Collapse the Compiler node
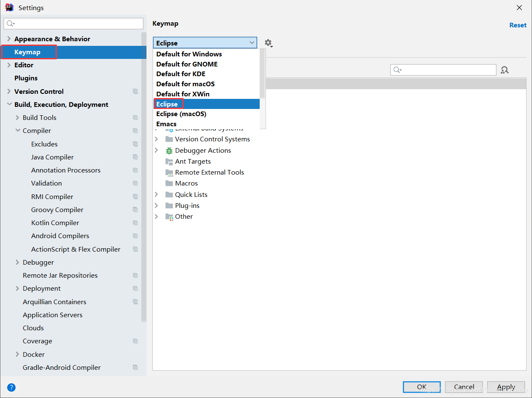The height and width of the screenshot is (398, 532). point(17,130)
